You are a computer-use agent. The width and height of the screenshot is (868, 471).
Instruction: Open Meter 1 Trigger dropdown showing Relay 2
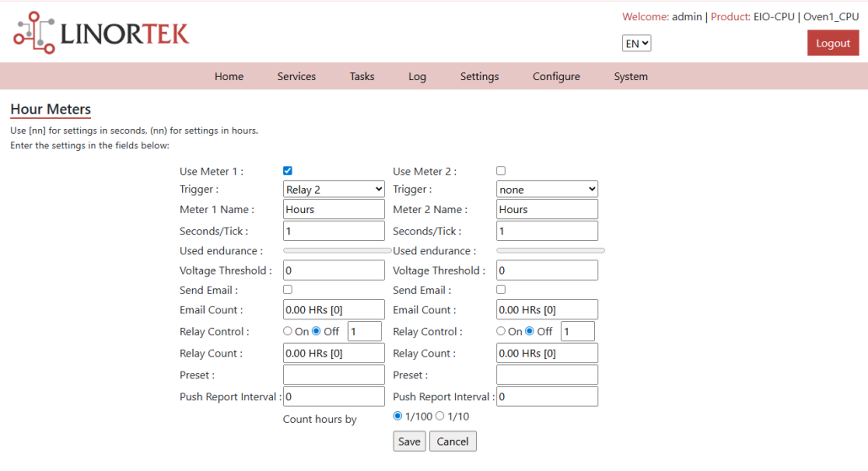click(334, 190)
